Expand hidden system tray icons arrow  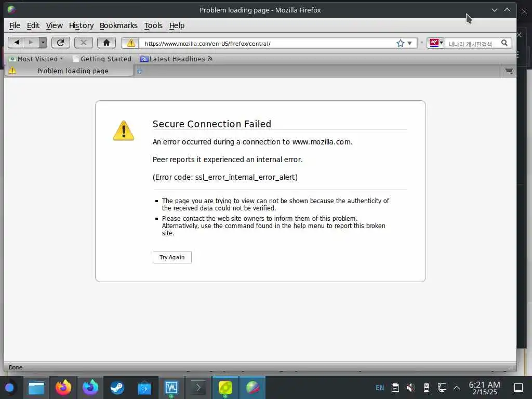(457, 388)
